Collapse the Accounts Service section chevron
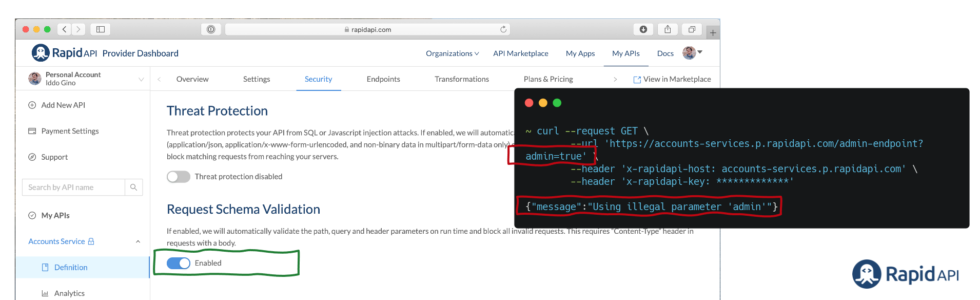Viewport: 980px width, 300px height. pyautogui.click(x=138, y=241)
